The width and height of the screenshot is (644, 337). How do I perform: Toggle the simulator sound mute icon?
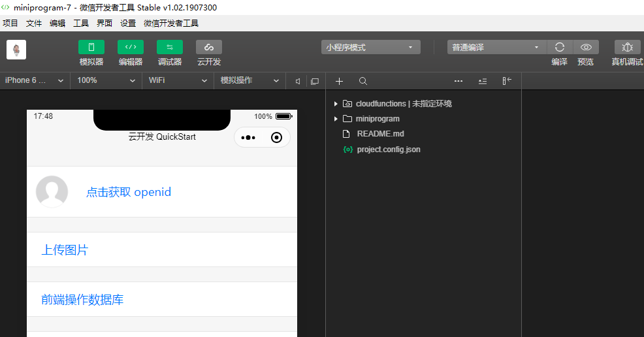[298, 81]
